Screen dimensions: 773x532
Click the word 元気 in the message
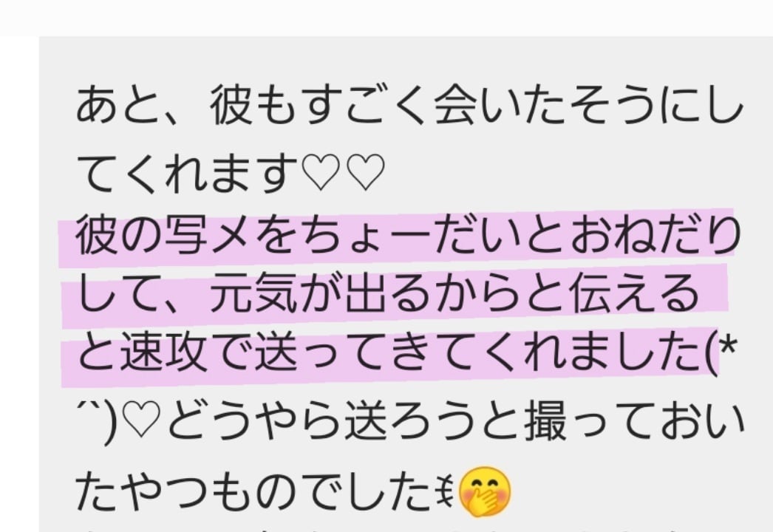coord(254,294)
